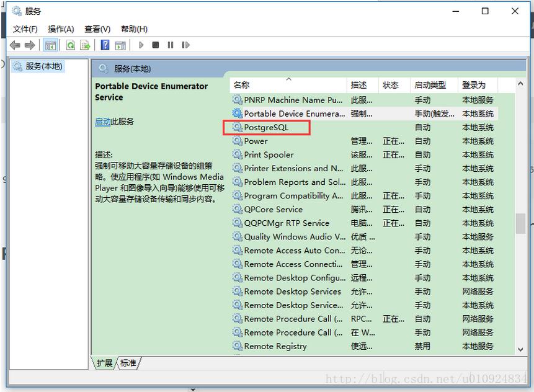Click the Stop service square icon
Image resolution: width=534 pixels, height=392 pixels.
156,45
